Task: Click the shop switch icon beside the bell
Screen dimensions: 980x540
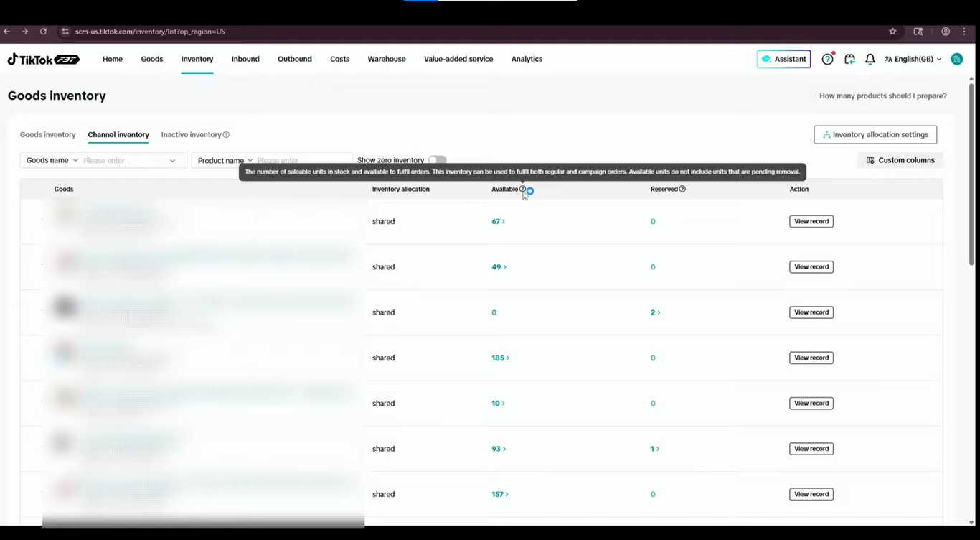Action: point(849,59)
